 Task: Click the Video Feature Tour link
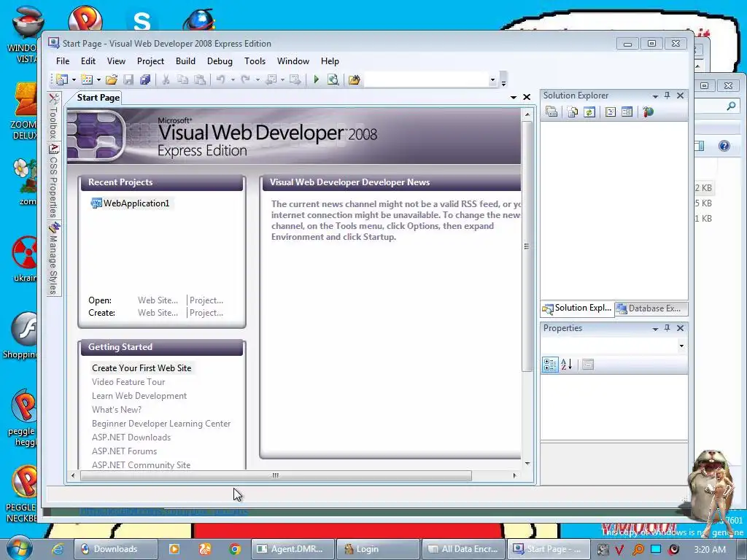click(x=128, y=382)
